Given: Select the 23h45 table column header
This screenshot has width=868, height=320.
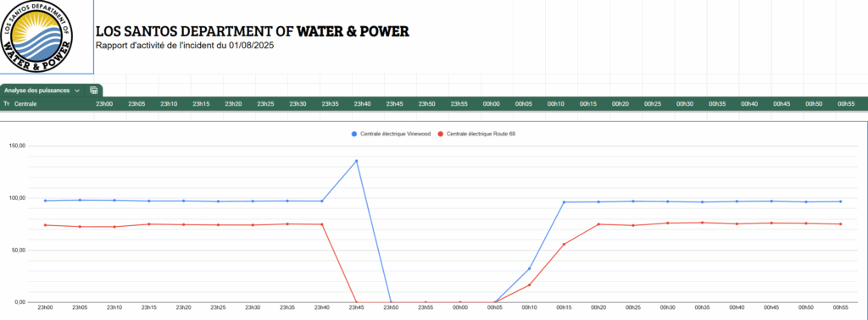Looking at the screenshot, I should [394, 104].
